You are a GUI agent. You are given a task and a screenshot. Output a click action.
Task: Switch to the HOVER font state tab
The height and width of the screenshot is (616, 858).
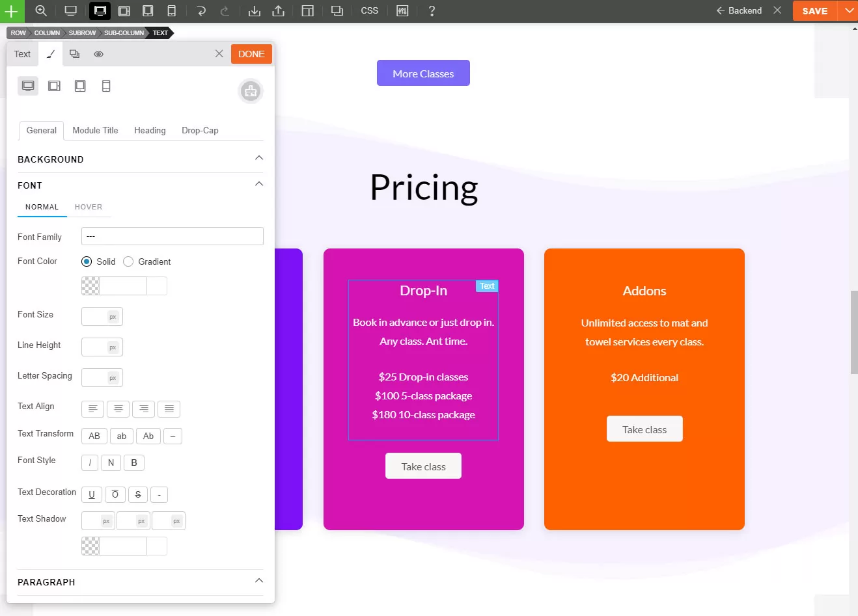pos(89,207)
